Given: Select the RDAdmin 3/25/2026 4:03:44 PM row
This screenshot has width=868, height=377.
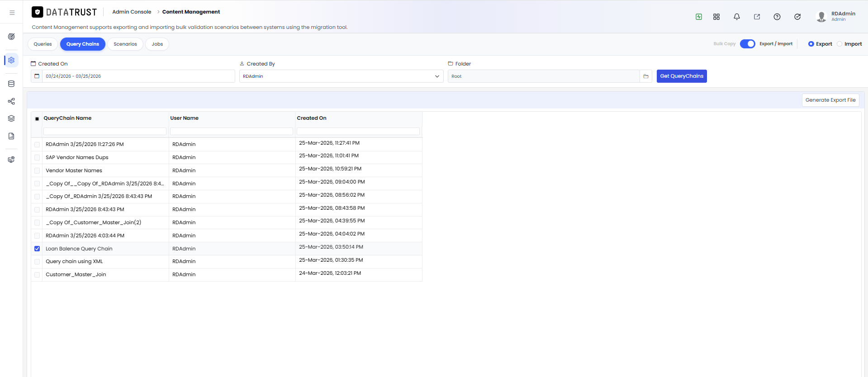Looking at the screenshot, I should (x=227, y=236).
